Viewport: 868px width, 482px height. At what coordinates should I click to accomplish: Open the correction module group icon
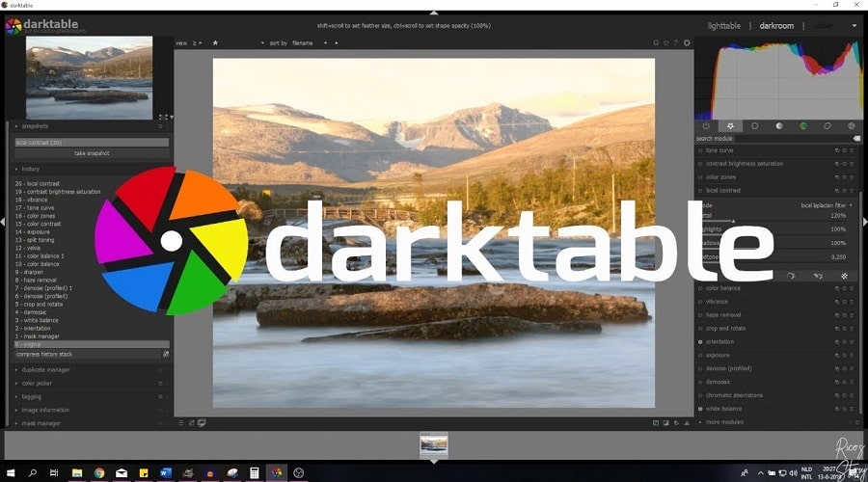click(827, 126)
